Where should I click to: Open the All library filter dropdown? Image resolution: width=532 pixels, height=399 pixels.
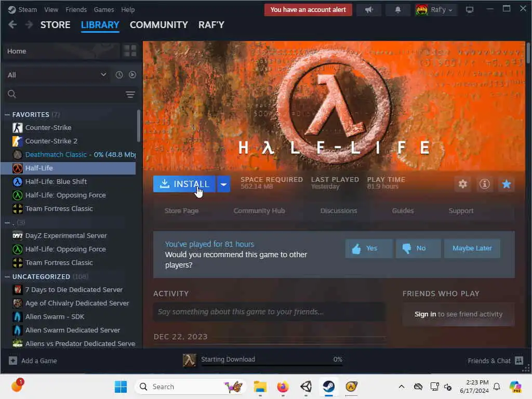point(57,75)
